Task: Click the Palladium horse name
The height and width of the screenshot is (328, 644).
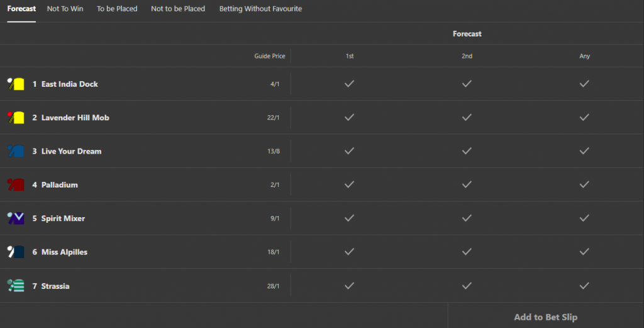Action: coord(60,185)
